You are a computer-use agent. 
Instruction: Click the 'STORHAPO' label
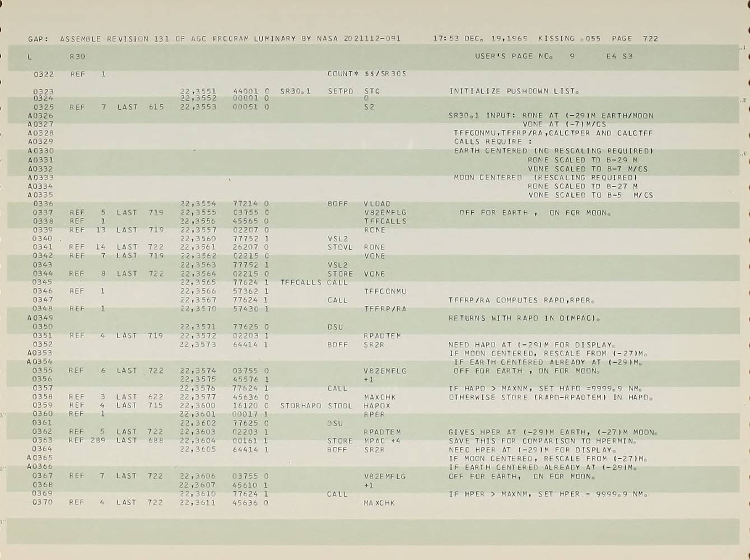pos(301,405)
